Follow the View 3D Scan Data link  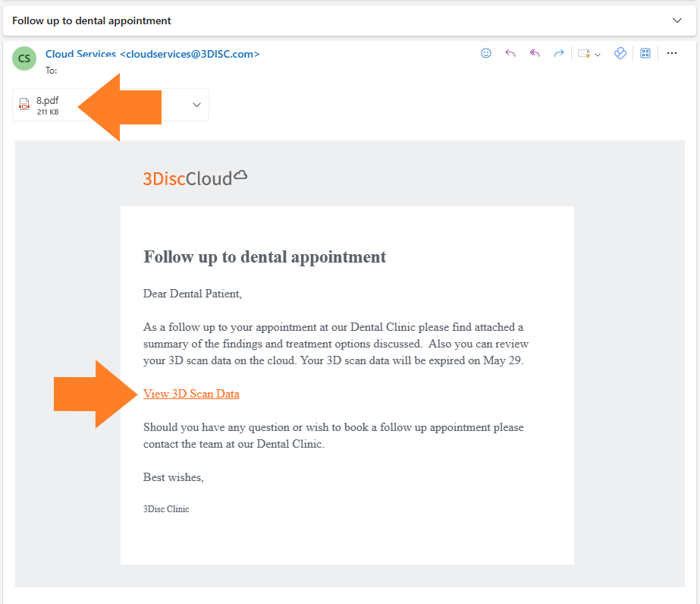[191, 394]
